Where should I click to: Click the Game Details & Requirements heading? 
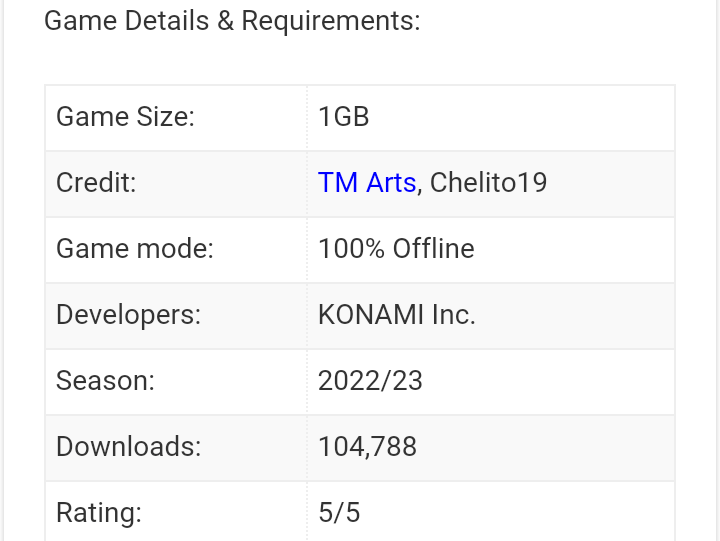232,21
